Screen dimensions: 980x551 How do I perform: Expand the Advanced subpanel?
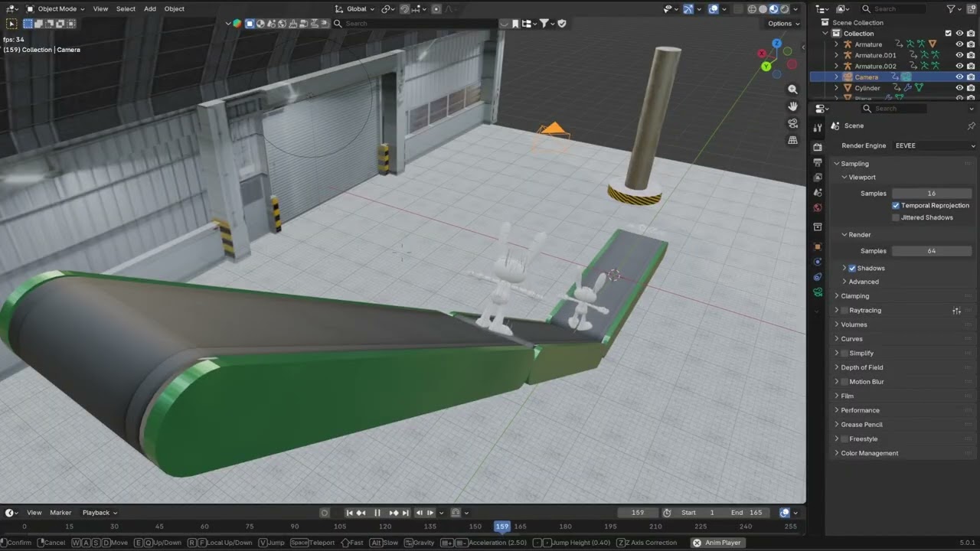coord(844,282)
